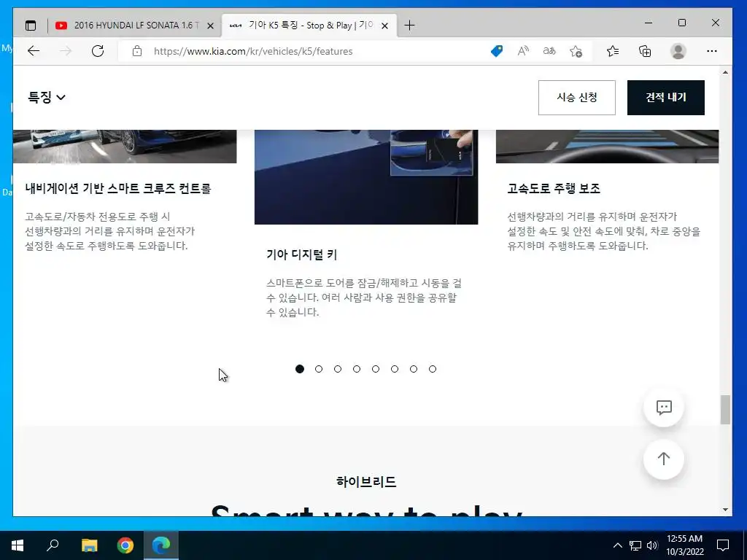Open the network status tray icon
Image resolution: width=747 pixels, height=560 pixels.
(x=635, y=545)
